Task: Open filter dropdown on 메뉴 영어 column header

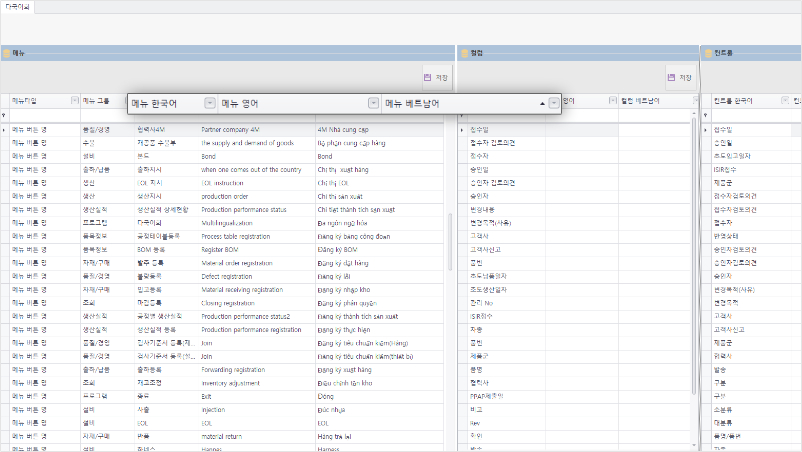Action: point(373,103)
